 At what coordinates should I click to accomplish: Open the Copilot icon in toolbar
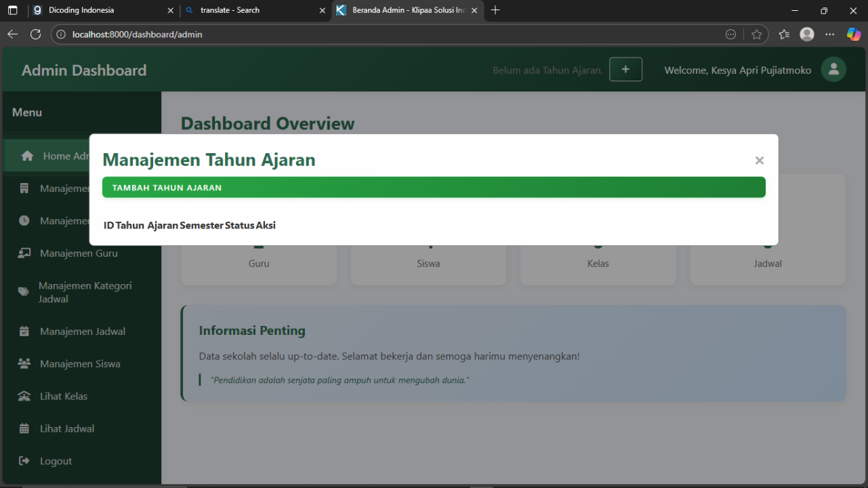point(853,35)
